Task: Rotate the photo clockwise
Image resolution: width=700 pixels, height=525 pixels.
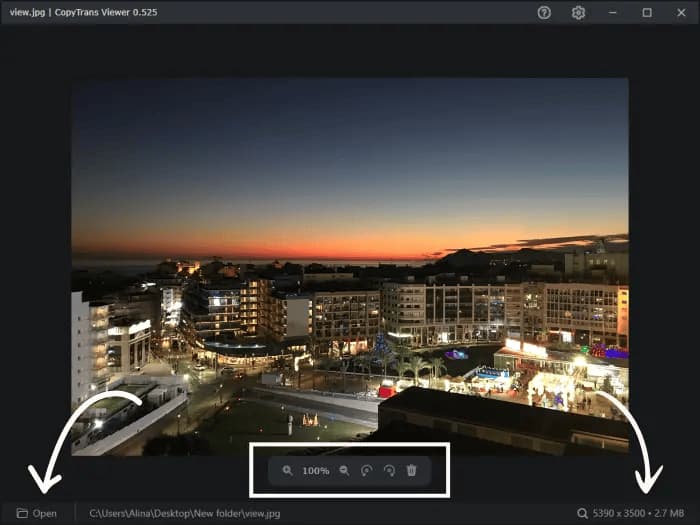Action: coord(389,471)
